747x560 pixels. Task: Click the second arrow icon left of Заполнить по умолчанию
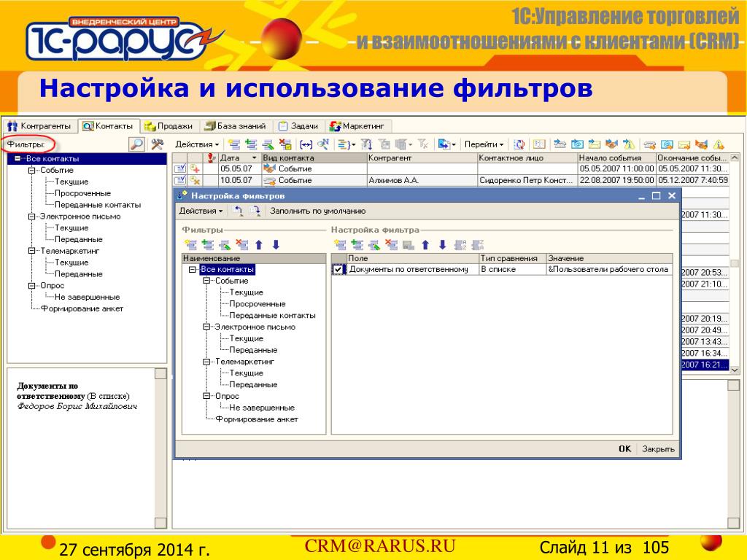[255, 211]
